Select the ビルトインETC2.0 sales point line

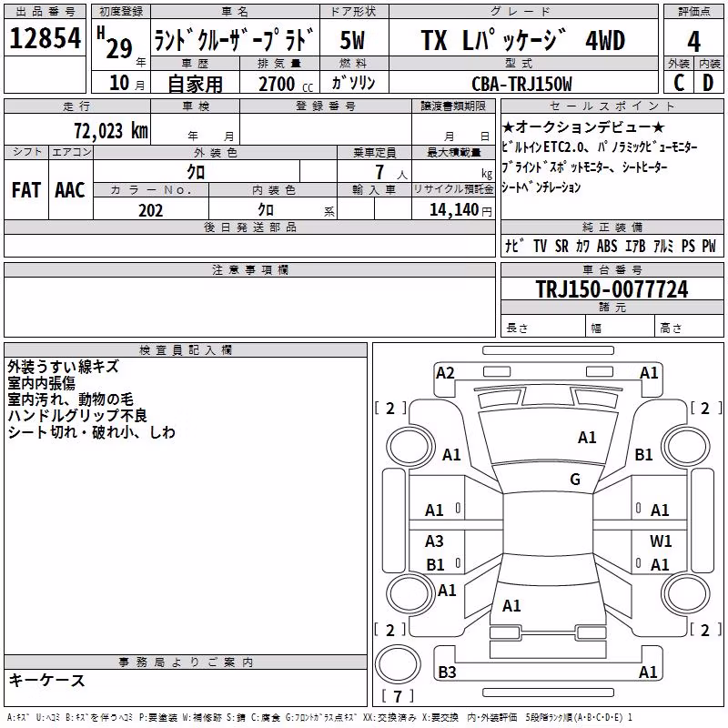tap(600, 147)
